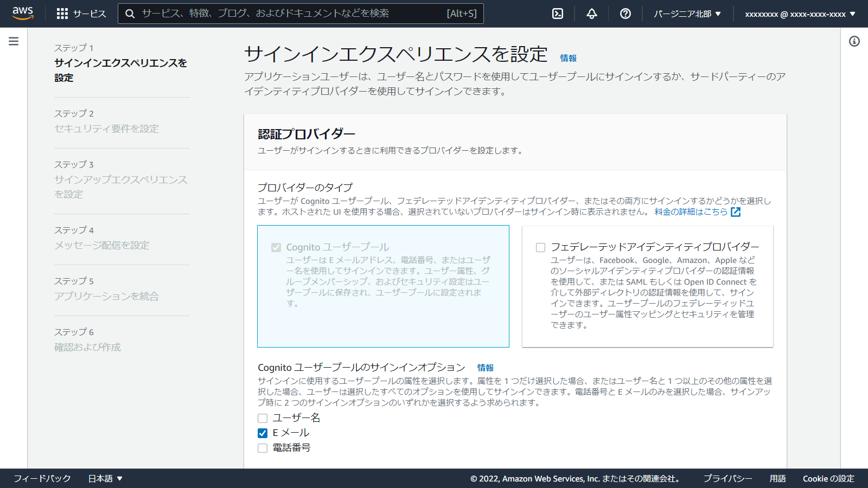Open Cookie の設定 at the footer

coord(828,478)
